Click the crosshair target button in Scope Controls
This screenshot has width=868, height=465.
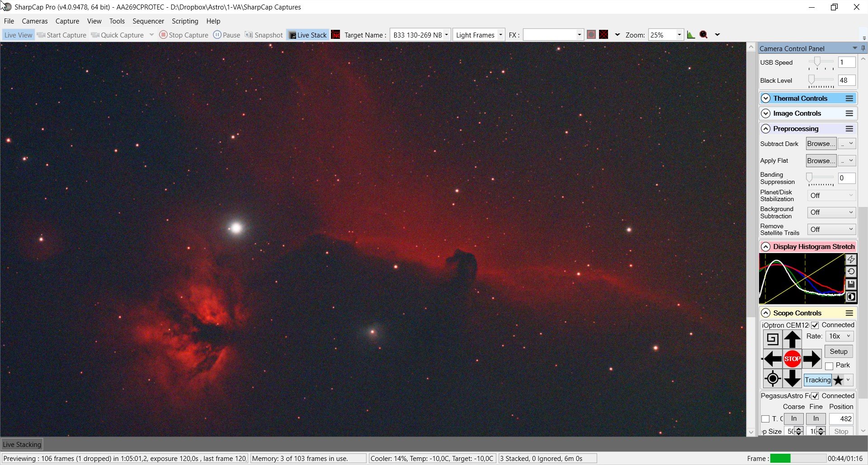click(773, 378)
